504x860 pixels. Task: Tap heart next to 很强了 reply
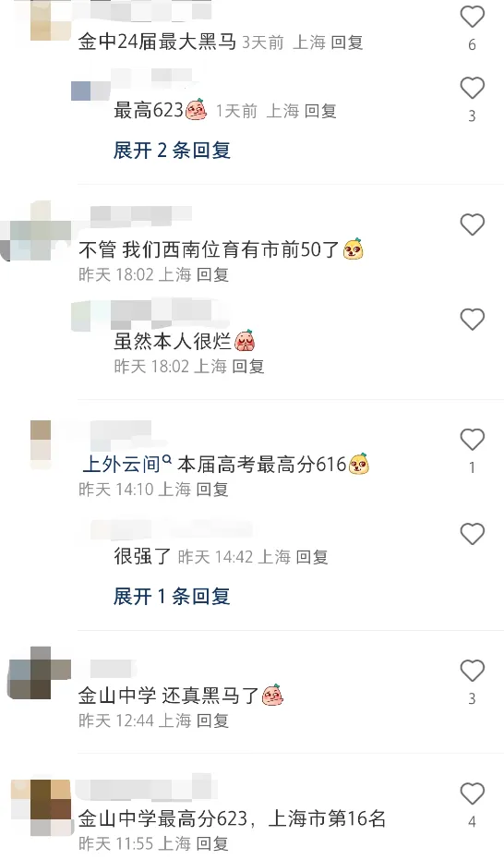point(472,534)
